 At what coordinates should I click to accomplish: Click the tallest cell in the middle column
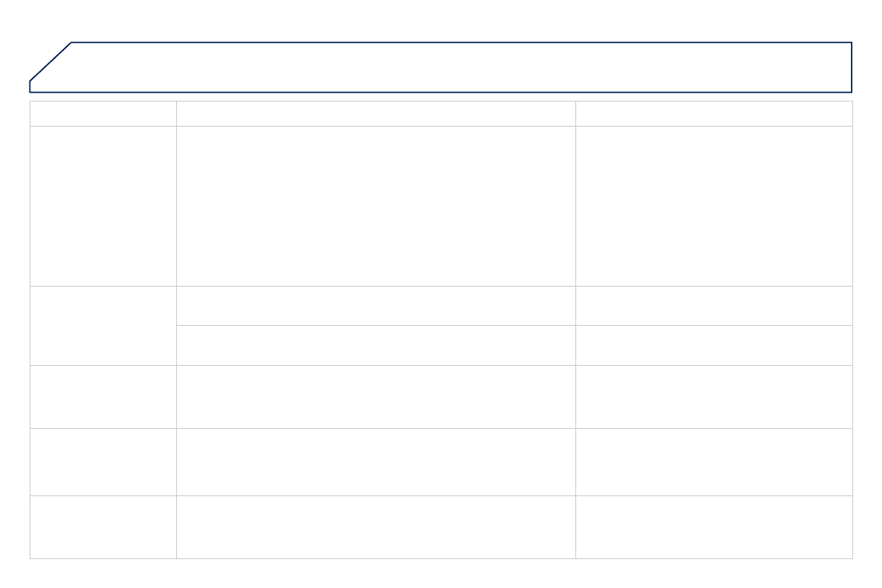click(375, 206)
